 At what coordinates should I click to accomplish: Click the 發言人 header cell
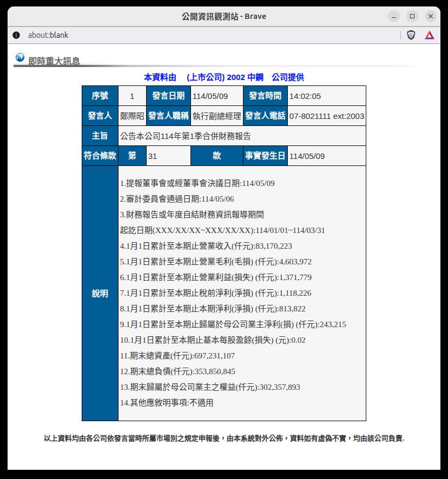[100, 116]
